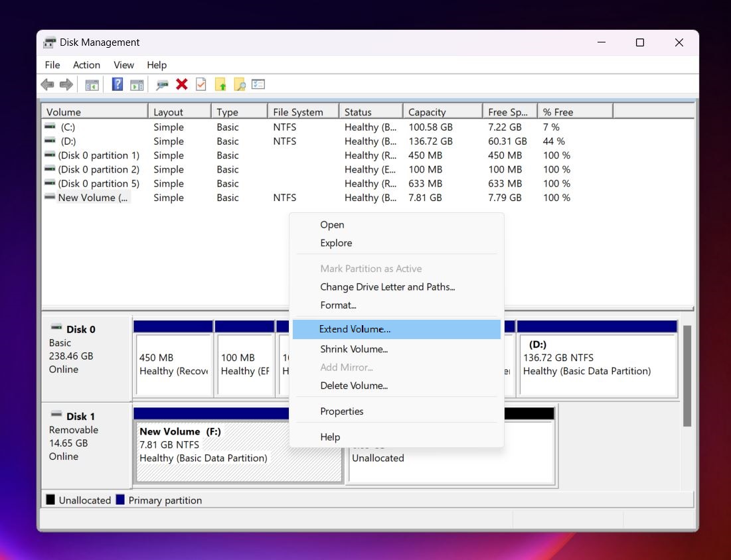The height and width of the screenshot is (560, 731).
Task: Click drive icon beside (D:) volume row
Action: pos(50,140)
